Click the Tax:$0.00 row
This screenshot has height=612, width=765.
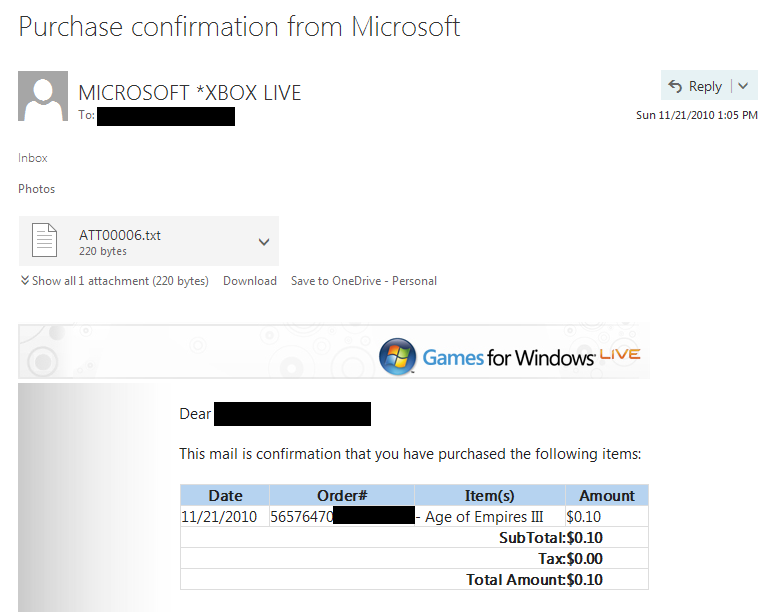[414, 558]
